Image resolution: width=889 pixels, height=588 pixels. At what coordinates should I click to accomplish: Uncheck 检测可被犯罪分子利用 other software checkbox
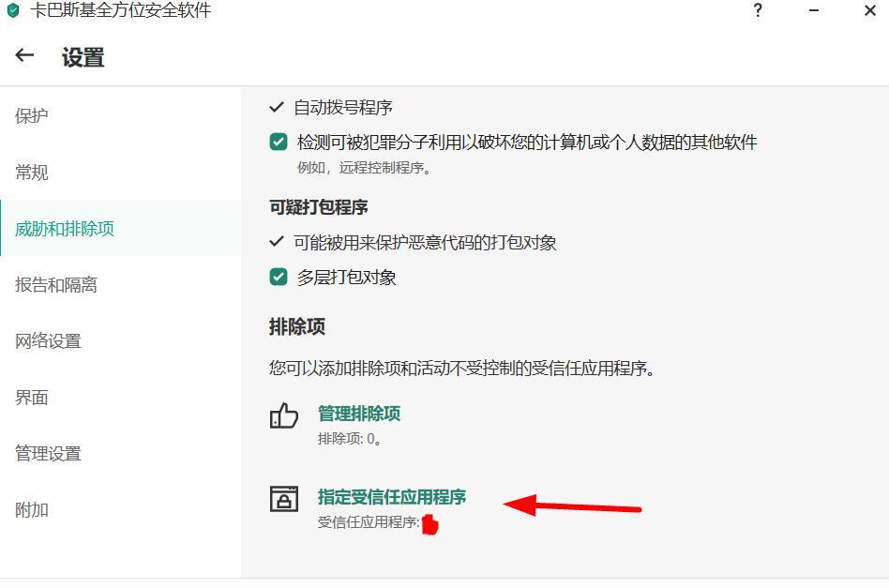pyautogui.click(x=278, y=142)
